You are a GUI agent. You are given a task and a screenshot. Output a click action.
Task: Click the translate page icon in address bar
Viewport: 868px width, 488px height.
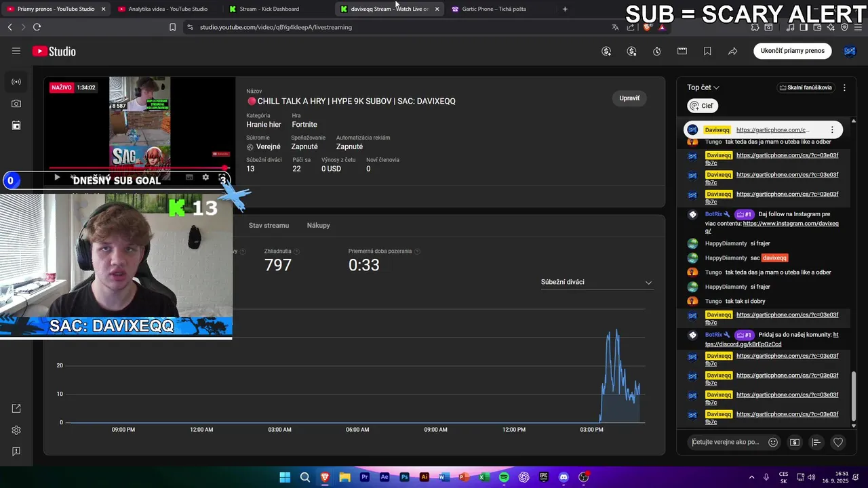pyautogui.click(x=615, y=27)
